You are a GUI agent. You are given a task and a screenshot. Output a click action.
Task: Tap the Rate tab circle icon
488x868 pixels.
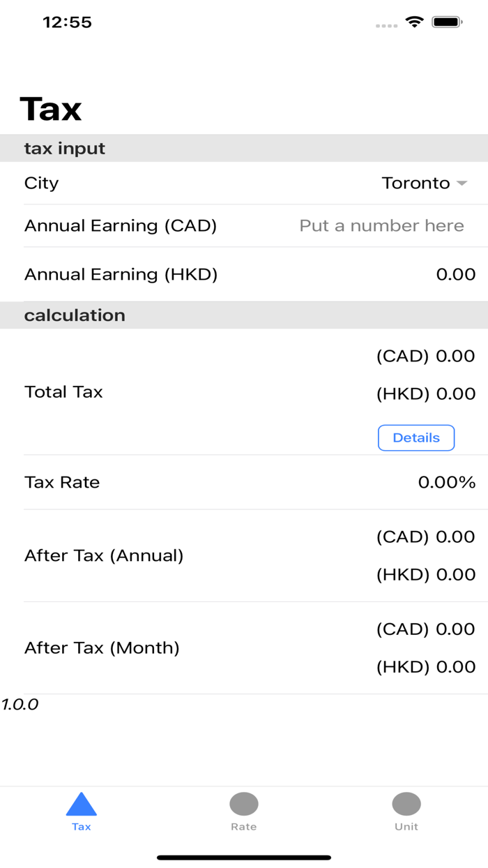coord(244,804)
